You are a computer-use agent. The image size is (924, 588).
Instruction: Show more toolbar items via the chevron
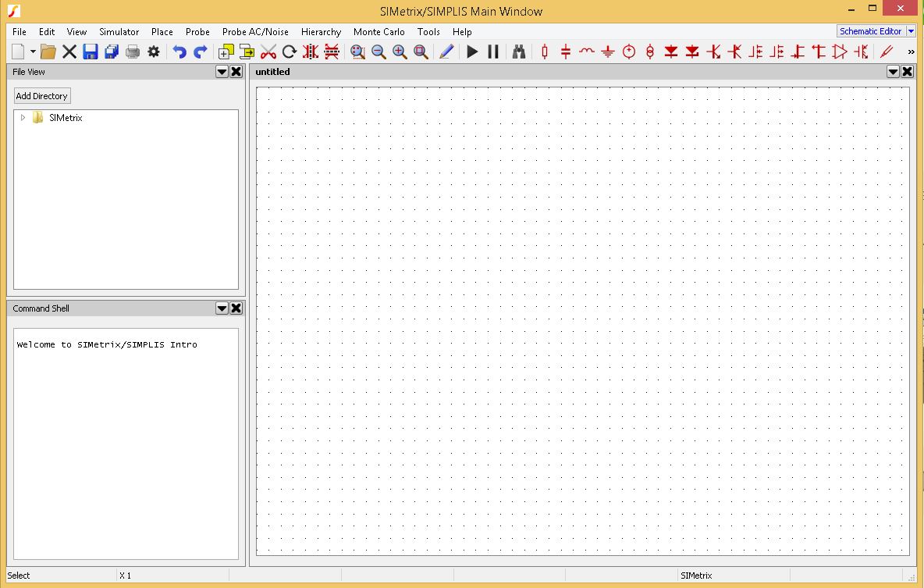click(x=911, y=52)
